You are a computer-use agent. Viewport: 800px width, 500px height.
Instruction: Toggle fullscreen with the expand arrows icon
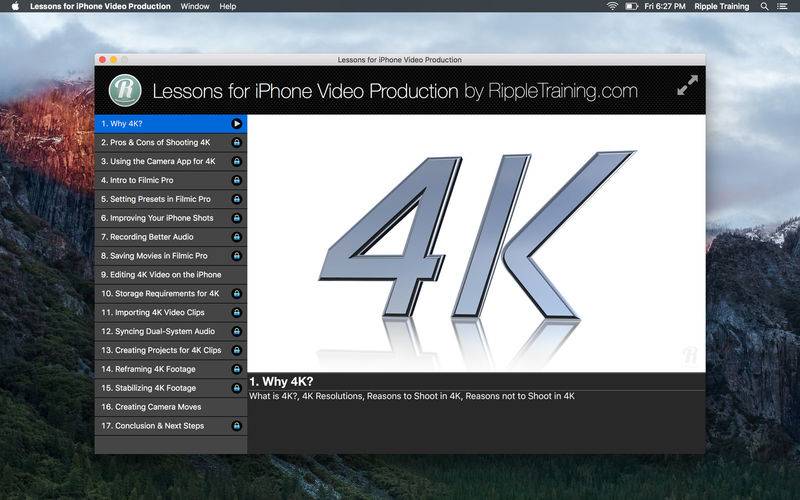pos(687,85)
